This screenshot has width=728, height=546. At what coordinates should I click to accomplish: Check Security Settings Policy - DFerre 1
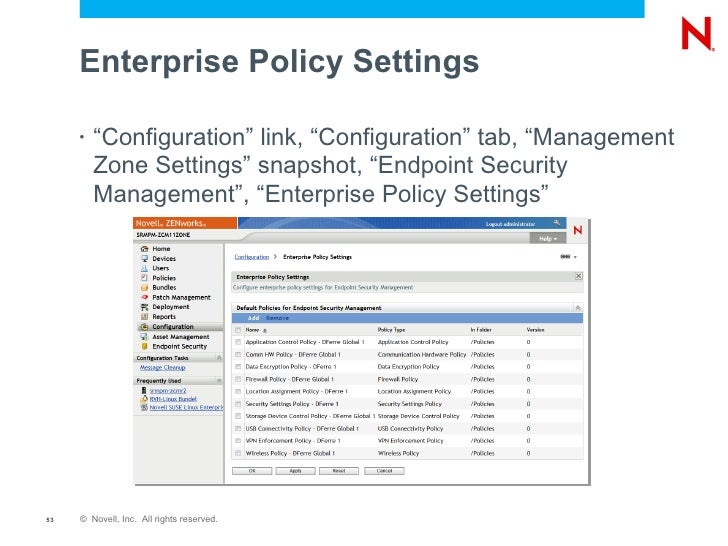[x=238, y=404]
